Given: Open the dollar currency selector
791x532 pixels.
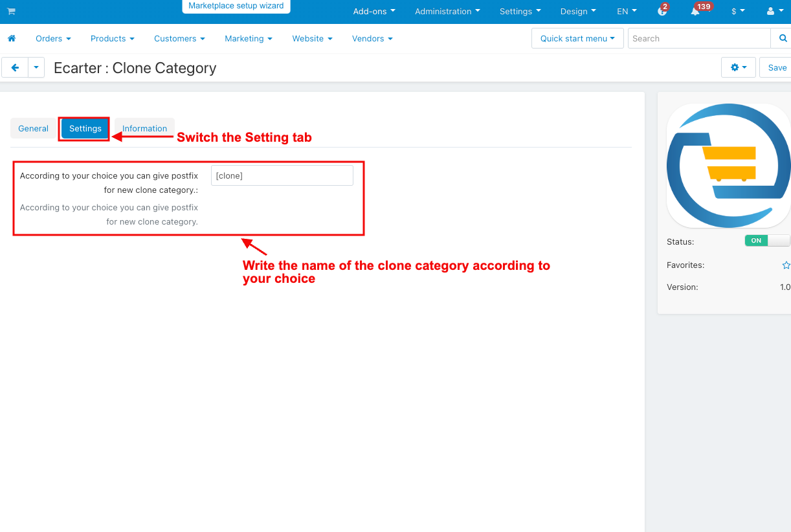Looking at the screenshot, I should [738, 11].
